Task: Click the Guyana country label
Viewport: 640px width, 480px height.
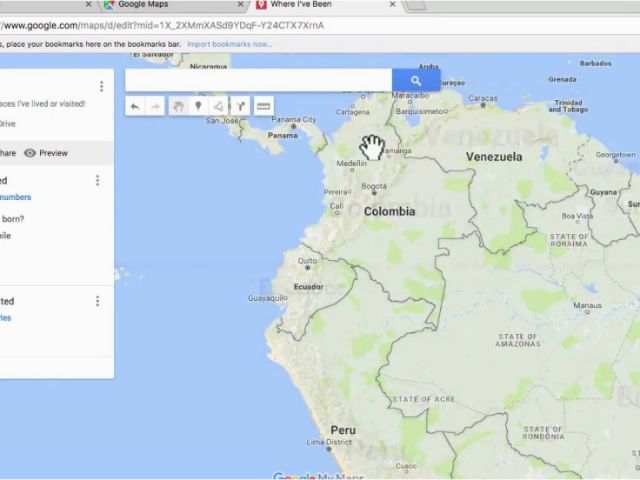Action: [603, 192]
